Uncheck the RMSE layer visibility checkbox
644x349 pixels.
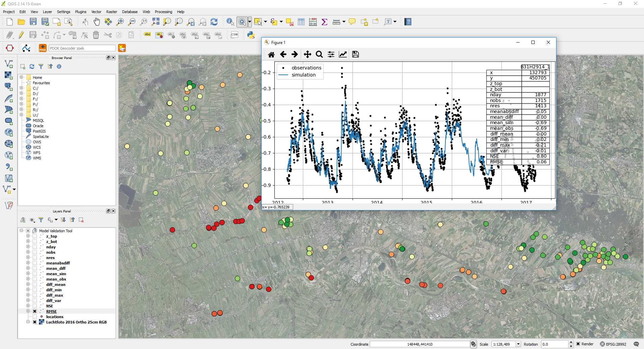pos(35,311)
